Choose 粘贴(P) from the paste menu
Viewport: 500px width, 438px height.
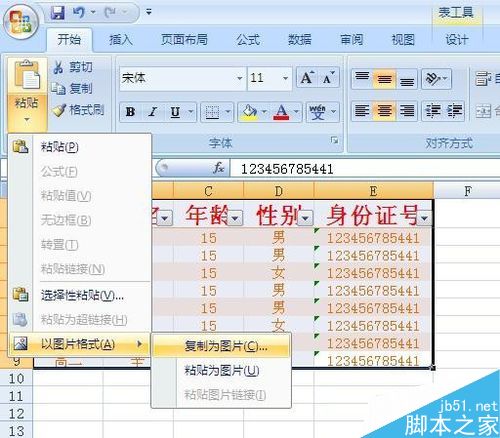80,147
